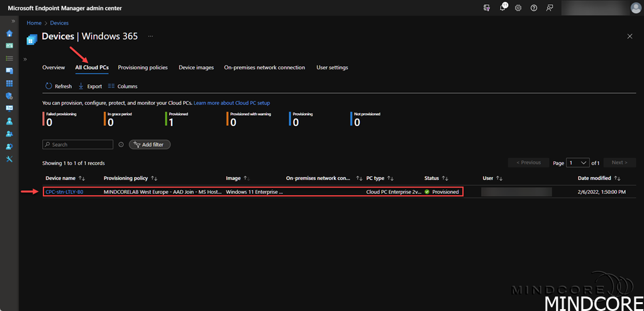Switch to the Provisioning policies tab
This screenshot has width=644, height=311.
[143, 67]
